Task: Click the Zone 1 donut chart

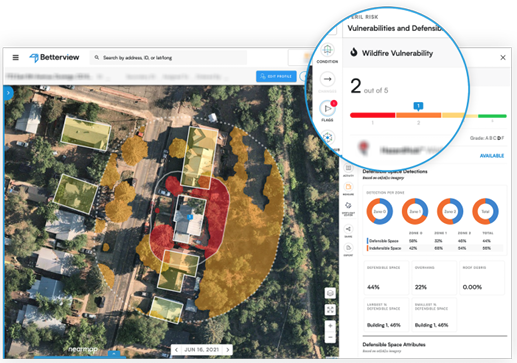Action: click(x=415, y=211)
